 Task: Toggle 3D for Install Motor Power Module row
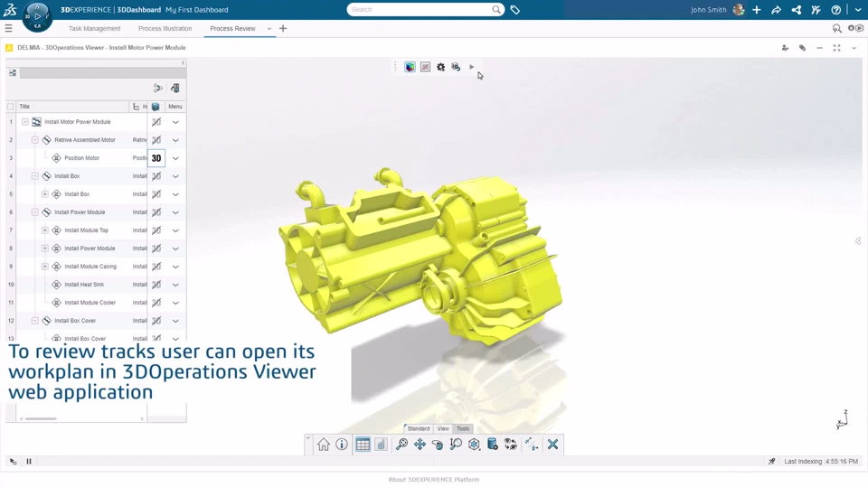156,122
